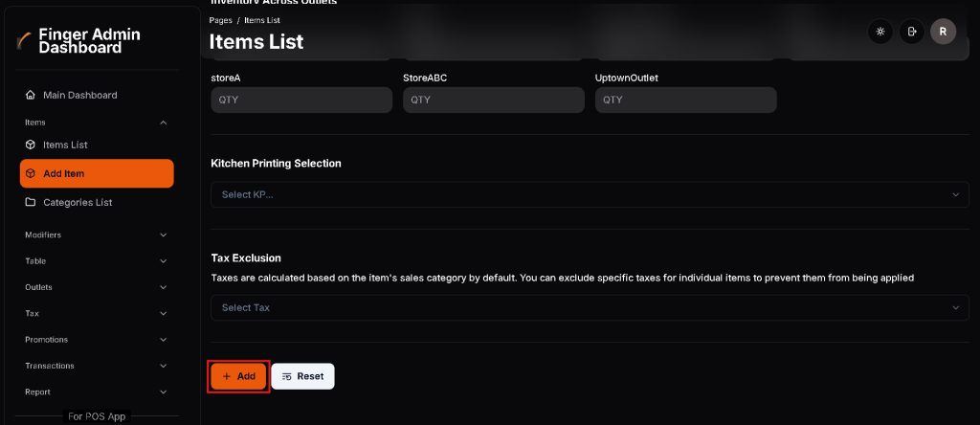Click the storeA QTY input field
Viewport: 980px width, 425px height.
click(x=301, y=100)
